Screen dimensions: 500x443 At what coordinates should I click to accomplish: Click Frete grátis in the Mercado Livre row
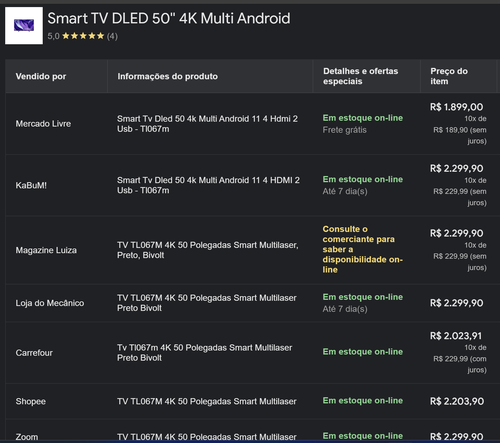click(x=345, y=130)
